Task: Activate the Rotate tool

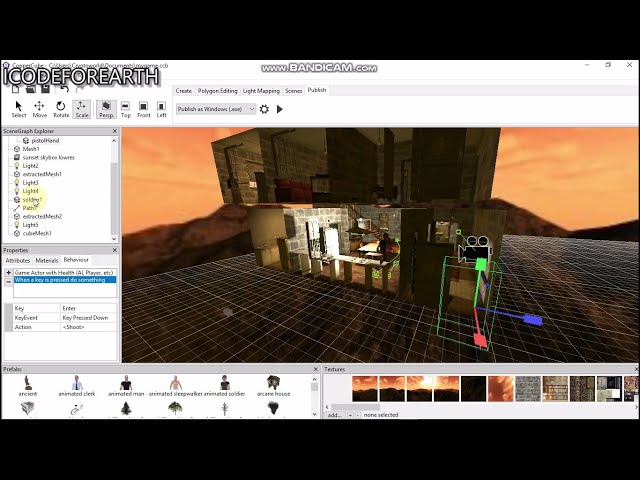Action: tap(61, 109)
